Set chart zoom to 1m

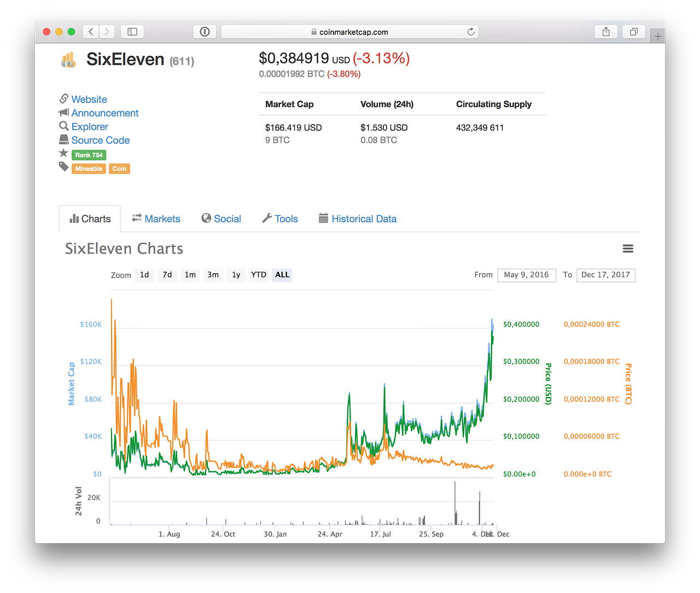tap(190, 275)
